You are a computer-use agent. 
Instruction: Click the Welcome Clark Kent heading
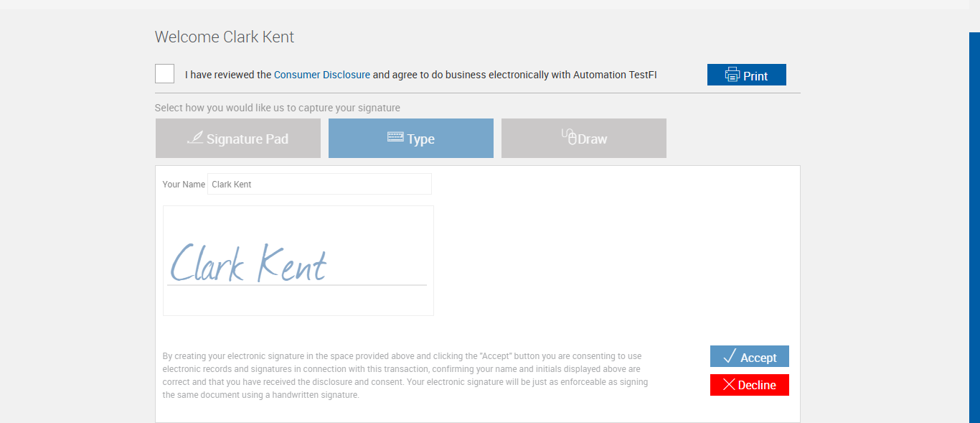pyautogui.click(x=225, y=37)
